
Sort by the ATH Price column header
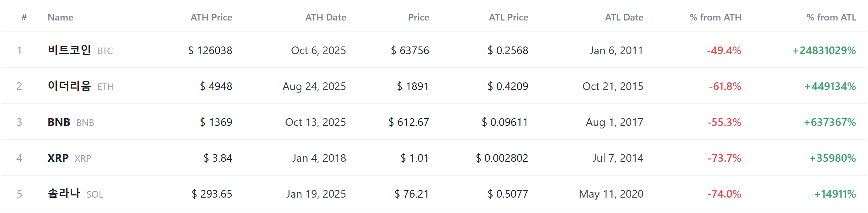(211, 17)
